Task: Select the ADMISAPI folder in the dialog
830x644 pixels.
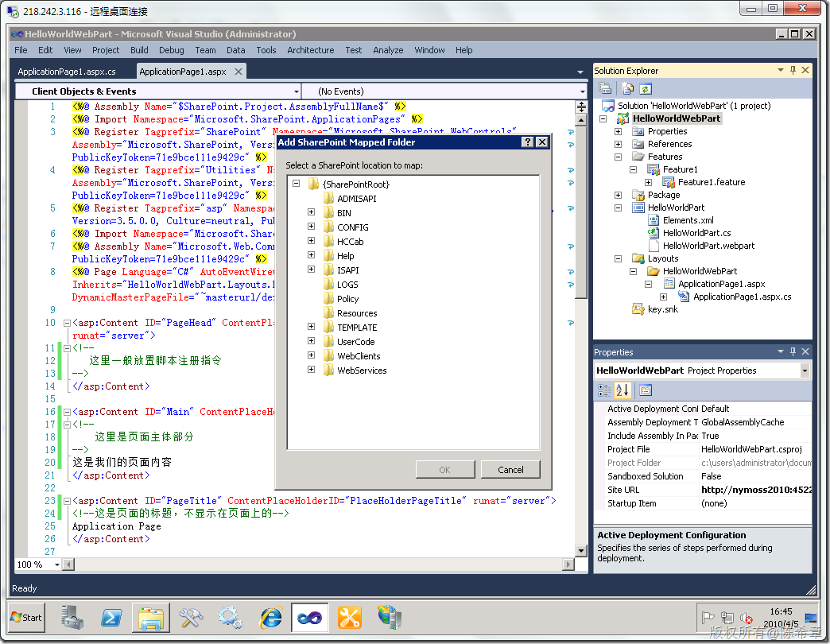Action: (x=357, y=199)
